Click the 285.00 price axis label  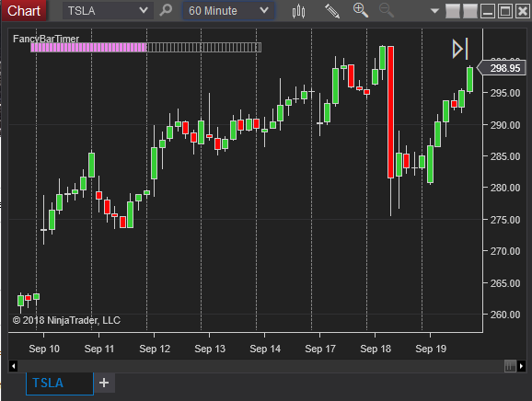(505, 156)
